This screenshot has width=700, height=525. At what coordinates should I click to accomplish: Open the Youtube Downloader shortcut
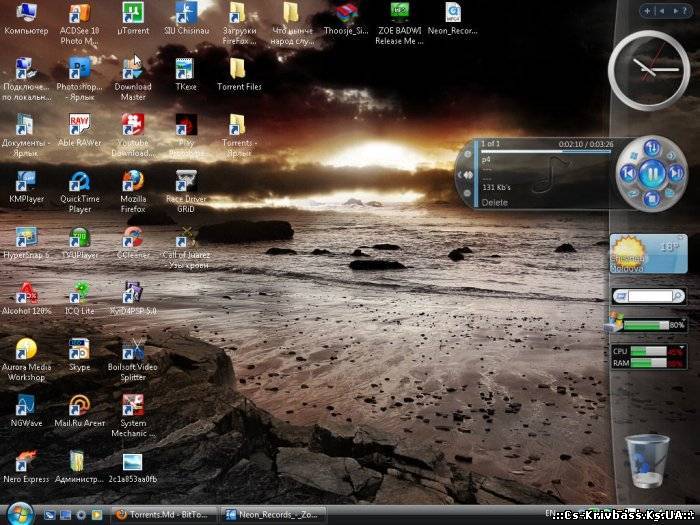point(133,135)
